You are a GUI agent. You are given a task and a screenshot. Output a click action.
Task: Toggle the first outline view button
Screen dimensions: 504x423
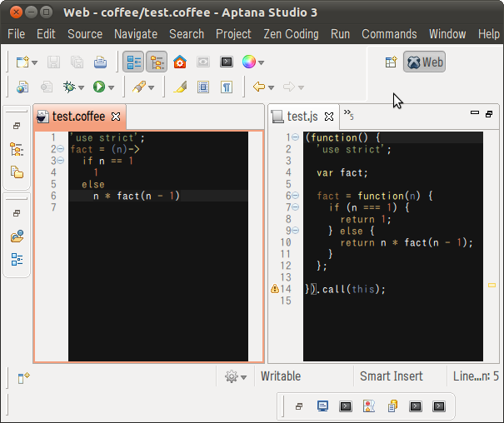133,62
